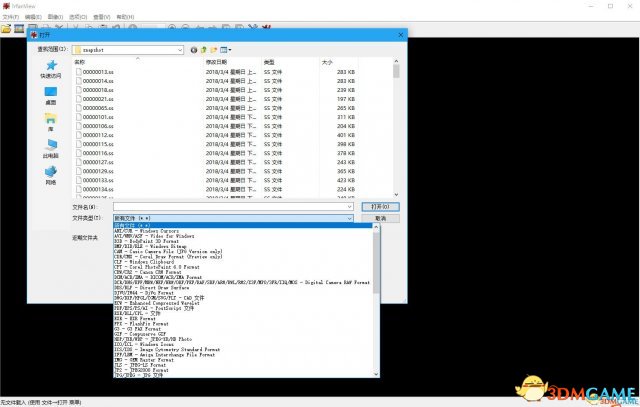Pick CLP - Windows Clipboard in type list
Image resolution: width=640 pixels, height=407 pixels.
pos(243,262)
